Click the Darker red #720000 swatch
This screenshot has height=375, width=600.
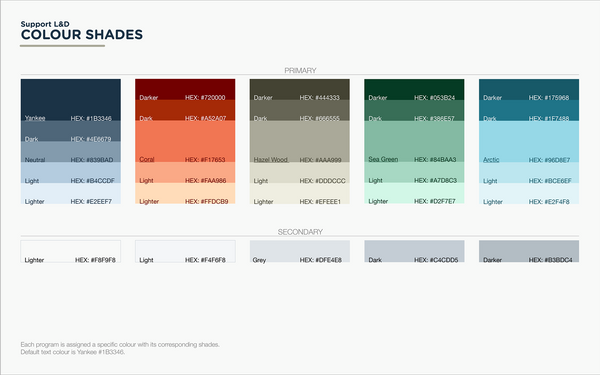(x=185, y=90)
